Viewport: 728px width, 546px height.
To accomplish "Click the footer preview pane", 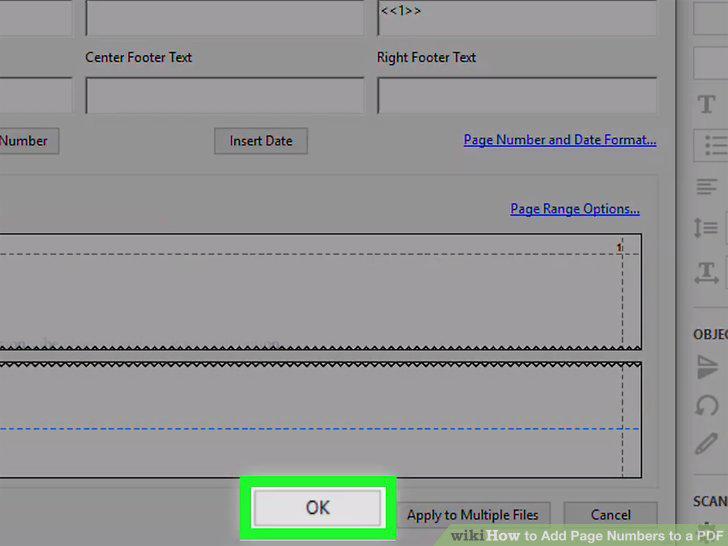I will (321, 420).
